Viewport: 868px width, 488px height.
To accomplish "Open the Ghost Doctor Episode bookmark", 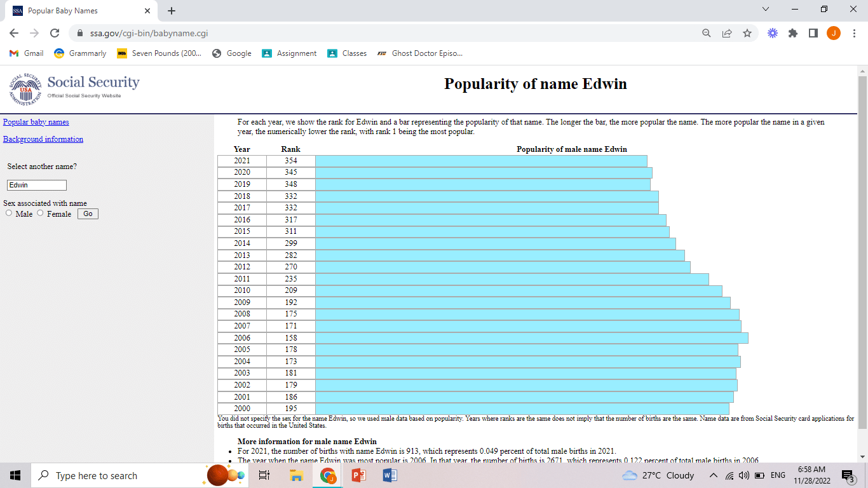I will 420,53.
